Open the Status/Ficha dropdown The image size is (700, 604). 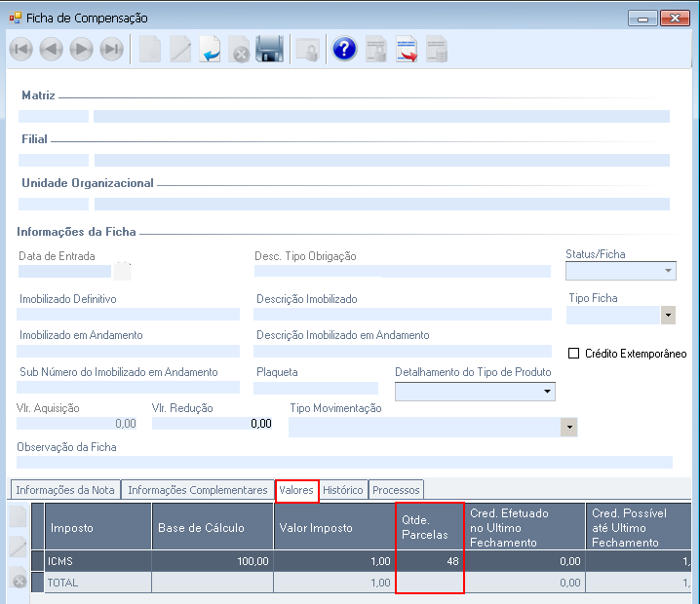point(668,272)
